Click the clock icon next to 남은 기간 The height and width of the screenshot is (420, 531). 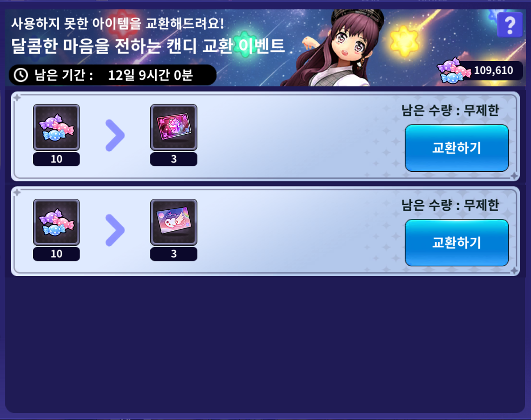pos(21,75)
